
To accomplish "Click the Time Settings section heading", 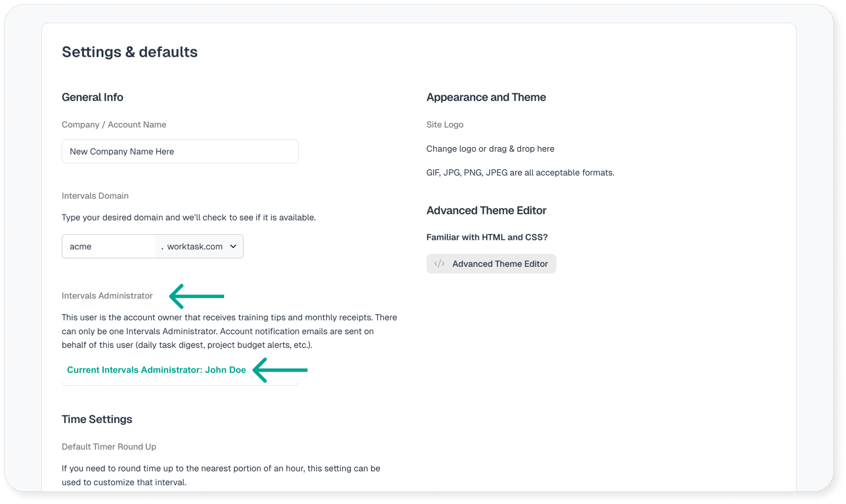I will (97, 419).
